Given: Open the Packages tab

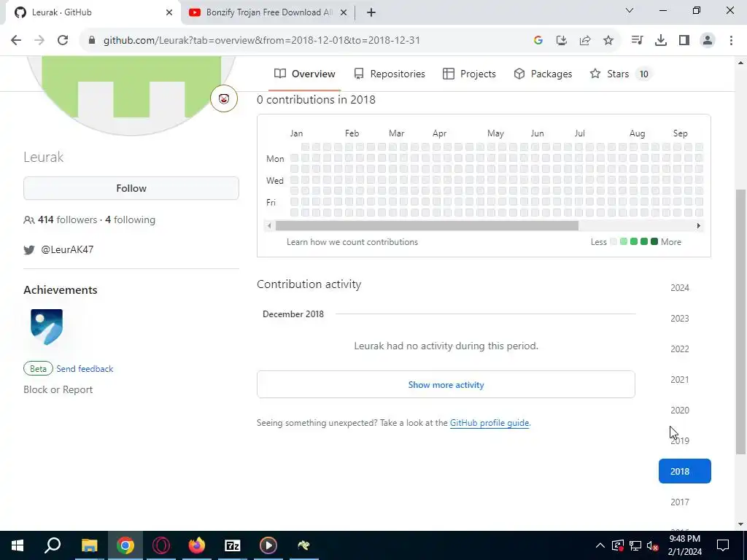Looking at the screenshot, I should [x=543, y=74].
